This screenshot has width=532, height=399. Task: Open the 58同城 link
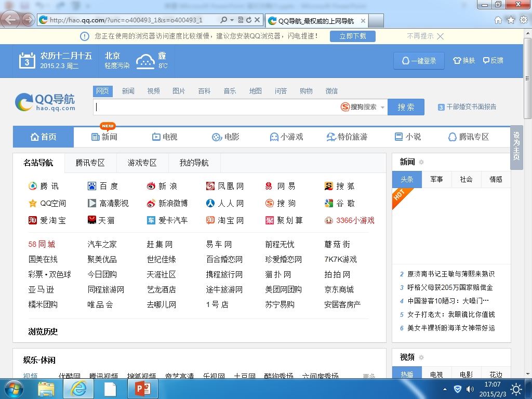[42, 244]
